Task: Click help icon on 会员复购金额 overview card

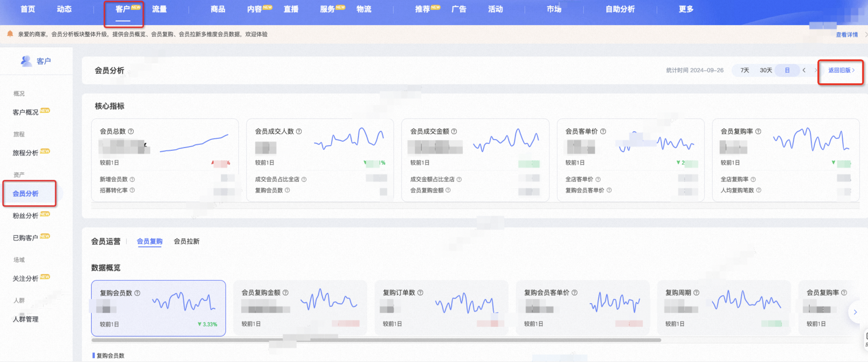Action: coord(285,293)
